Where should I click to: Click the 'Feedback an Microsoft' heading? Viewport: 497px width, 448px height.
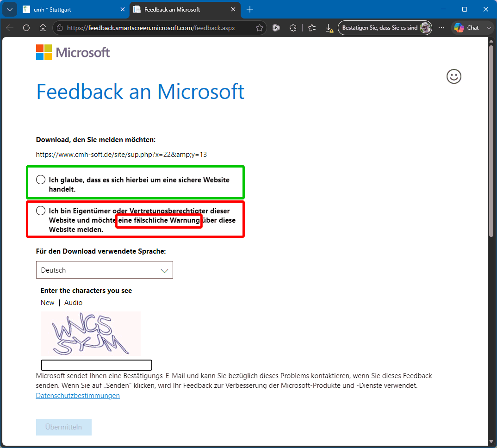tap(140, 92)
